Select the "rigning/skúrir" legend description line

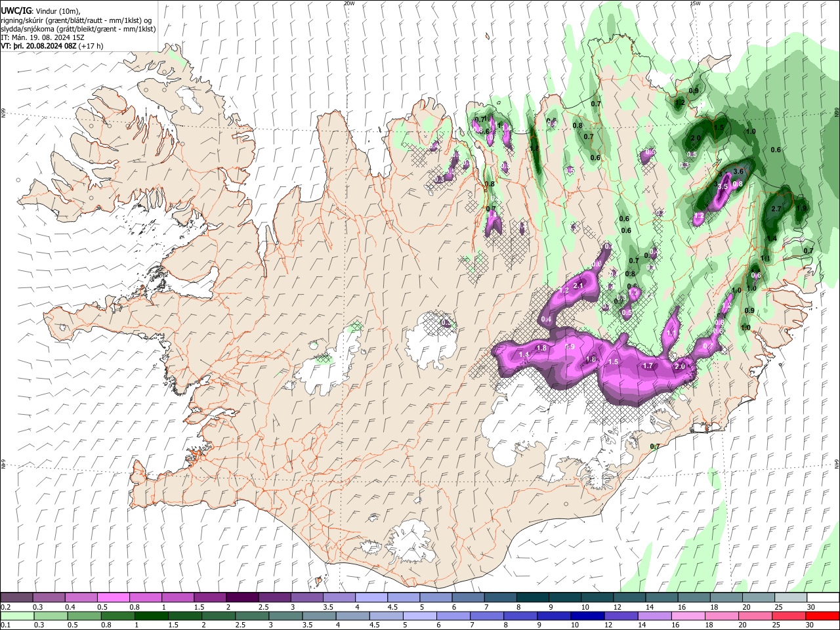(x=76, y=20)
